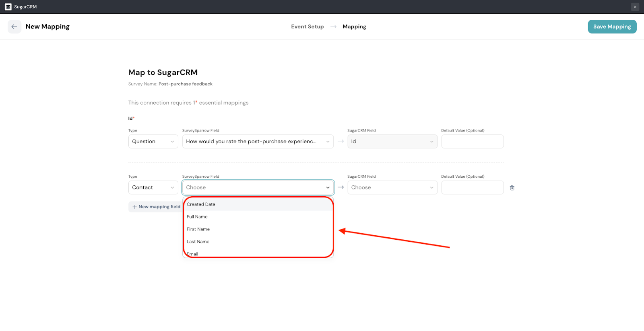Select First Name in the dropdown list
This screenshot has height=331, width=644.
click(x=198, y=229)
